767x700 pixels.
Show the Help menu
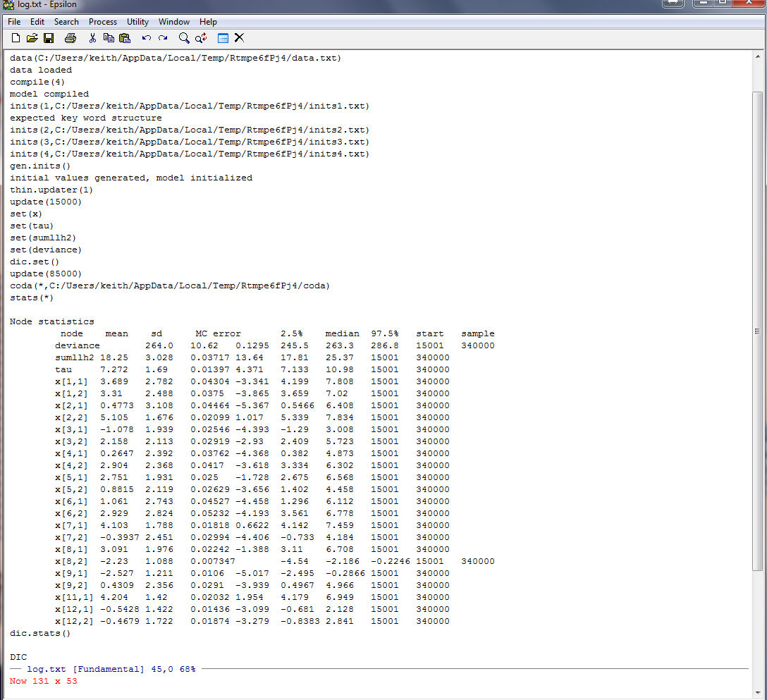[208, 22]
